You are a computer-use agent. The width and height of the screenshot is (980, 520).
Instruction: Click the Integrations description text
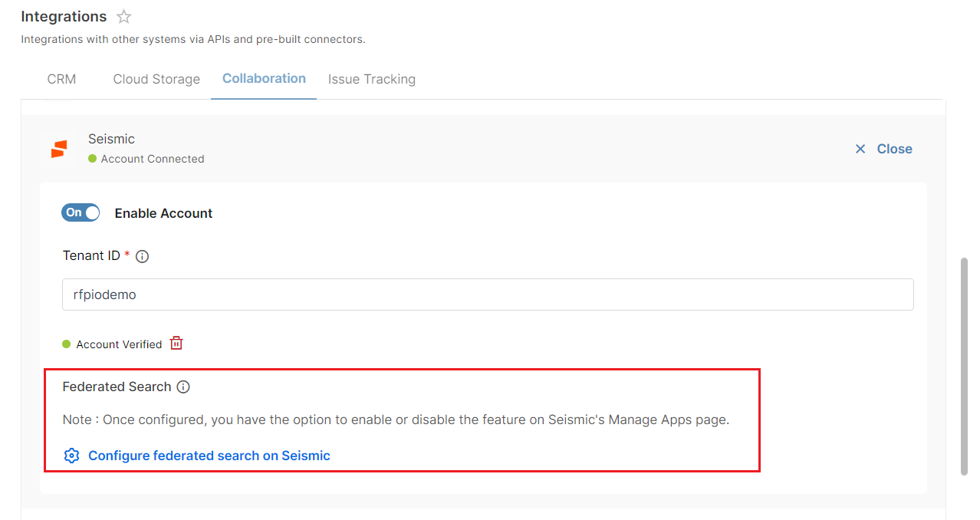pos(193,39)
